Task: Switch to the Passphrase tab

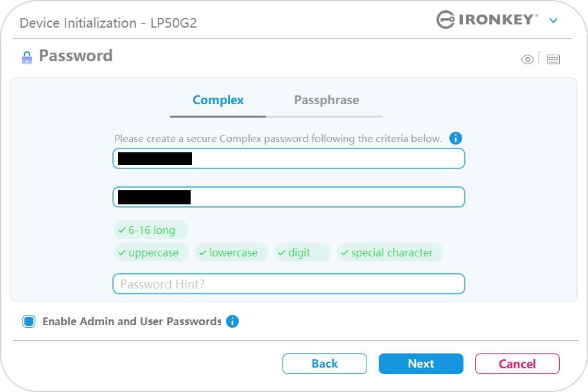Action: tap(326, 100)
